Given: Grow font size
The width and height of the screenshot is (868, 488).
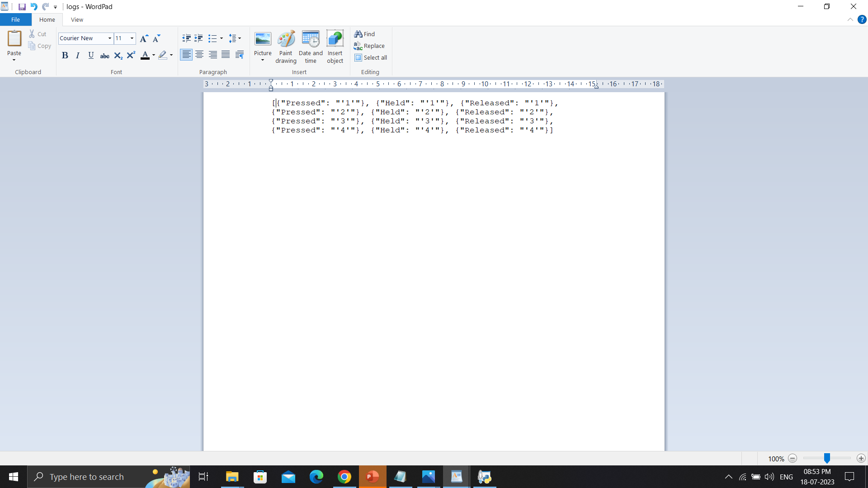Looking at the screenshot, I should (x=144, y=38).
